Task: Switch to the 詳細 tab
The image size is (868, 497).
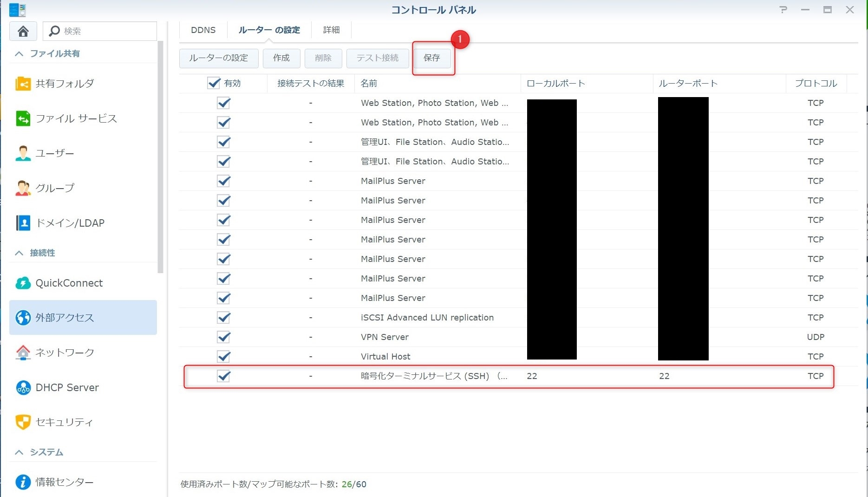Action: pyautogui.click(x=331, y=30)
